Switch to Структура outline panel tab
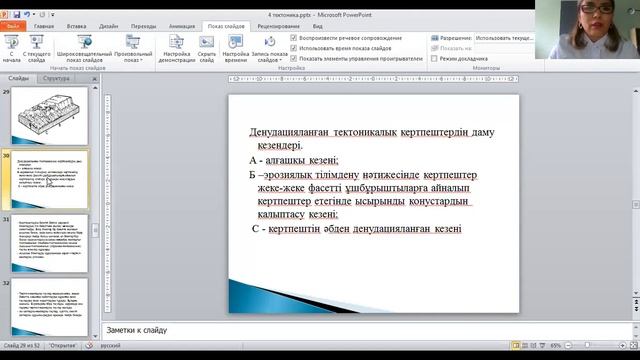Viewport: 640px width, 360px height. (x=56, y=78)
